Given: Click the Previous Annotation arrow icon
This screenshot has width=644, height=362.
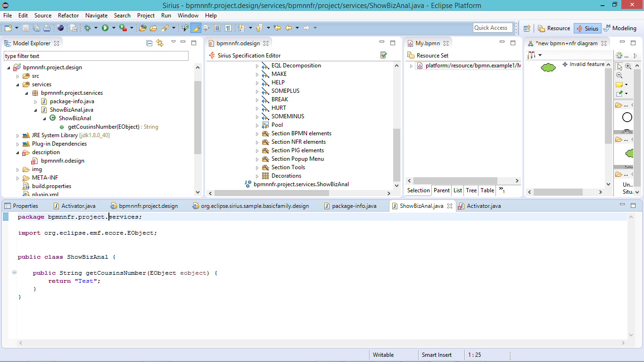Looking at the screenshot, I should (259, 28).
